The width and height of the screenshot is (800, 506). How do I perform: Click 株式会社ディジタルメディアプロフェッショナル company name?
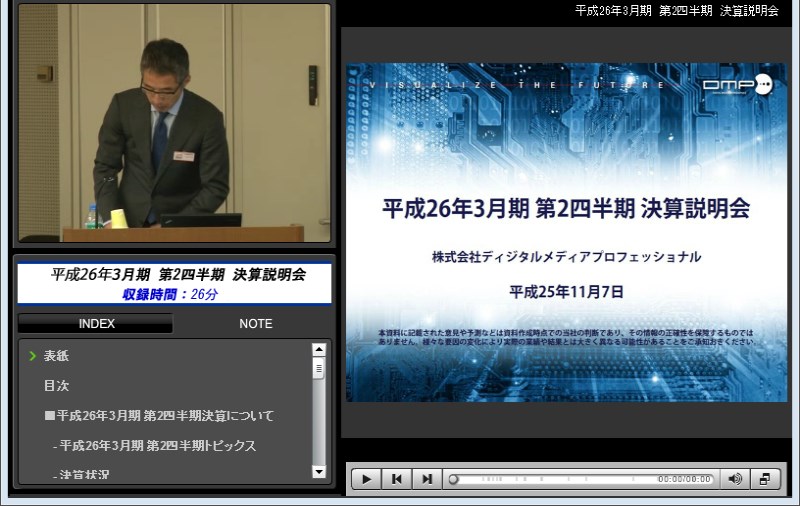566,257
